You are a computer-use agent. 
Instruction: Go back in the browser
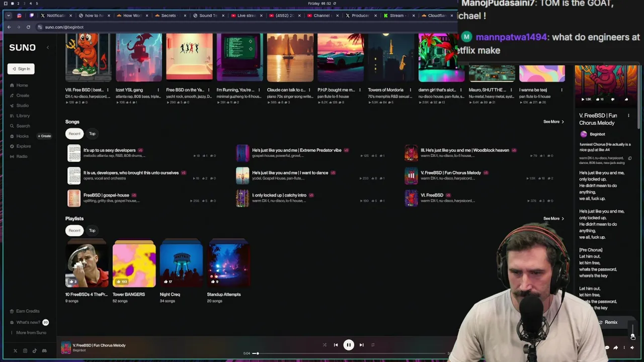pos(9,27)
